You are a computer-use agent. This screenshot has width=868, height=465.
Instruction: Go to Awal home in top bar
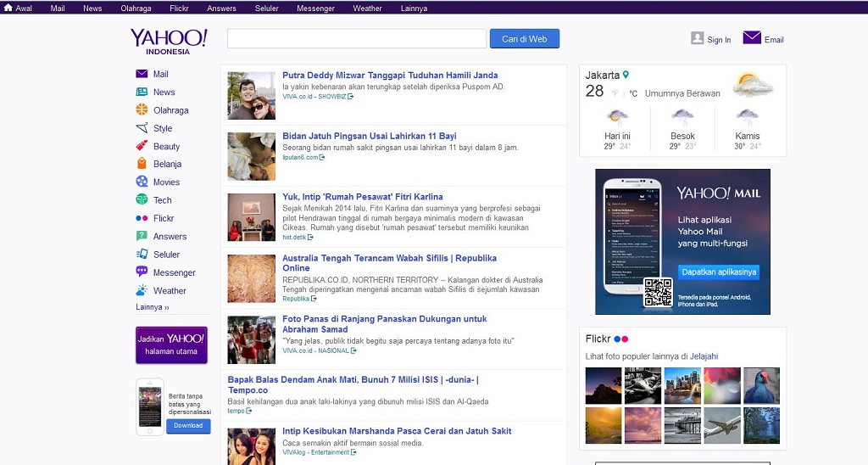click(x=18, y=8)
